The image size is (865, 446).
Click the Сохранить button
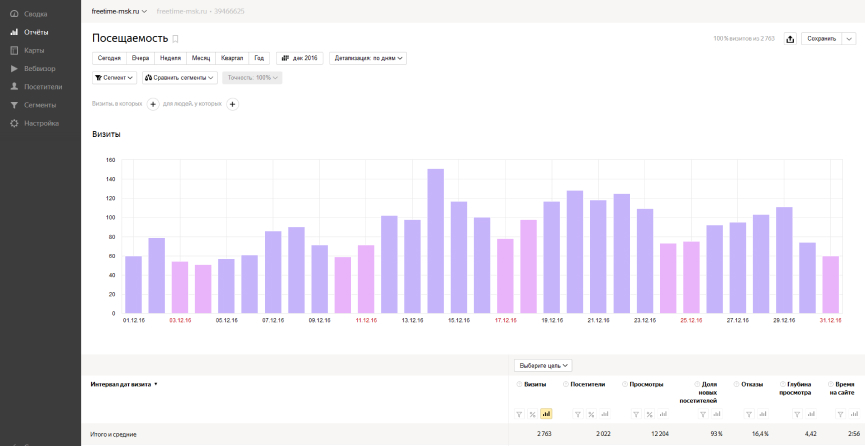tap(821, 39)
